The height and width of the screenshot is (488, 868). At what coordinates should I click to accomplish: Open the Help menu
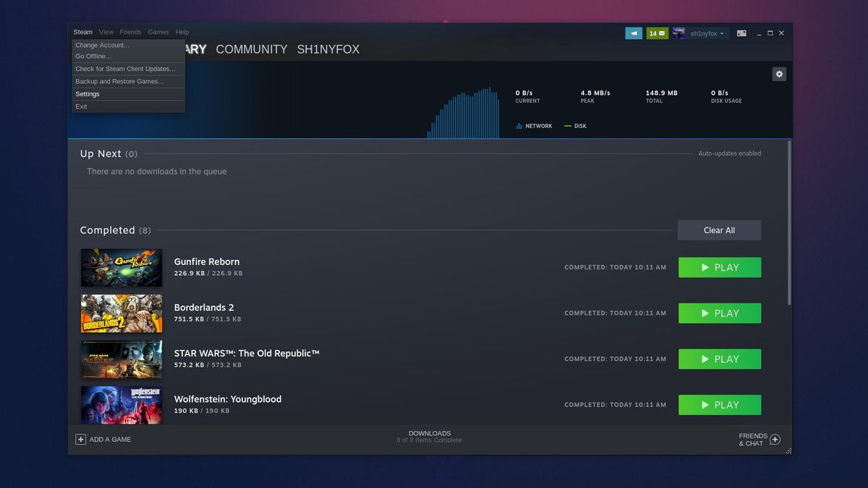pos(182,32)
